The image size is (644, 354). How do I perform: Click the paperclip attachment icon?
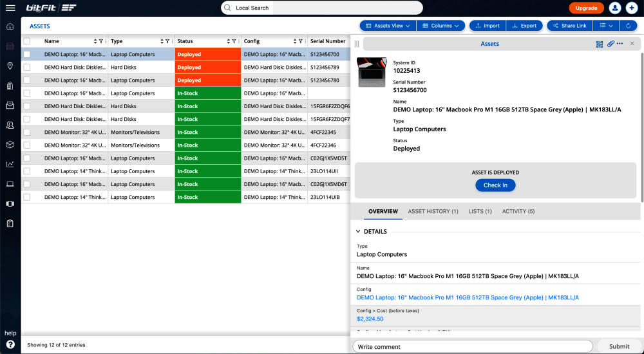[x=610, y=44]
